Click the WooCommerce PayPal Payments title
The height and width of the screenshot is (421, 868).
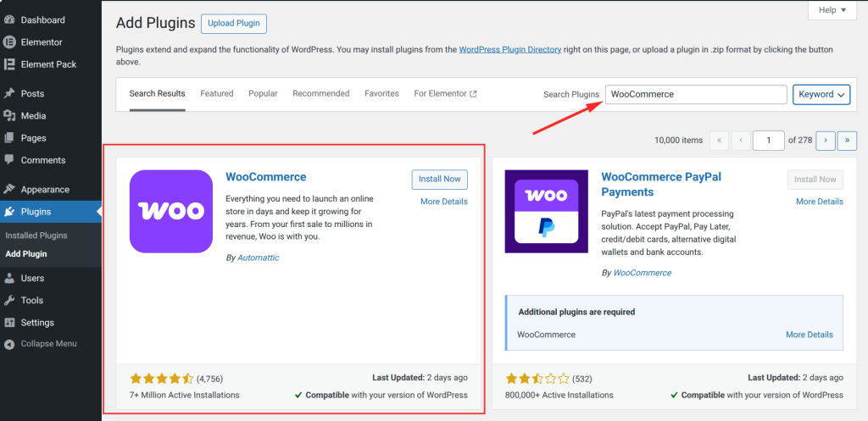[661, 185]
